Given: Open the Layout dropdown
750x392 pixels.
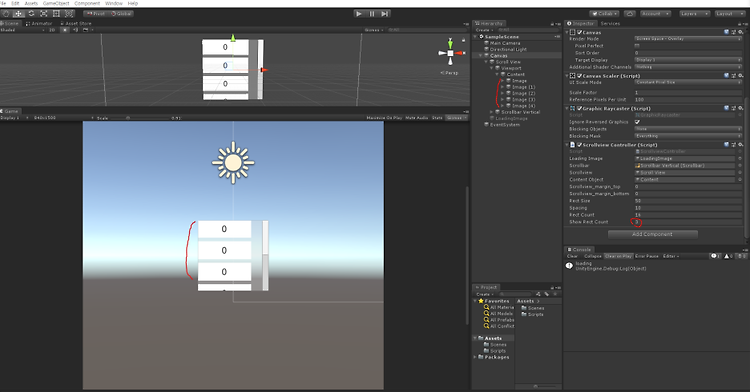Looking at the screenshot, I should click(729, 14).
